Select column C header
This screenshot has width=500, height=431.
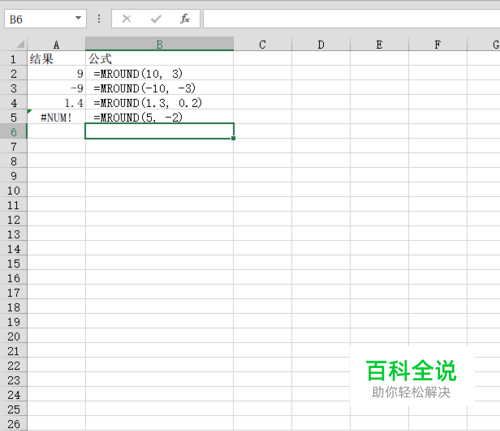click(263, 44)
